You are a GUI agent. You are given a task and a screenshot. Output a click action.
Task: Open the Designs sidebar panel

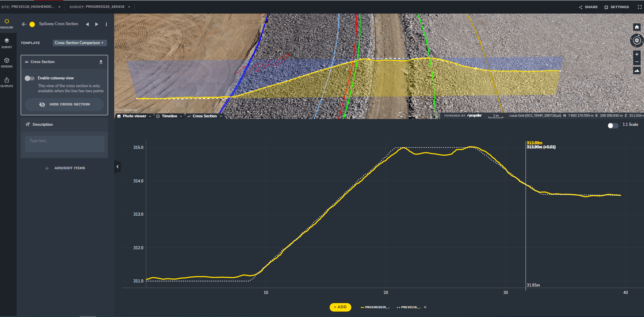(7, 62)
